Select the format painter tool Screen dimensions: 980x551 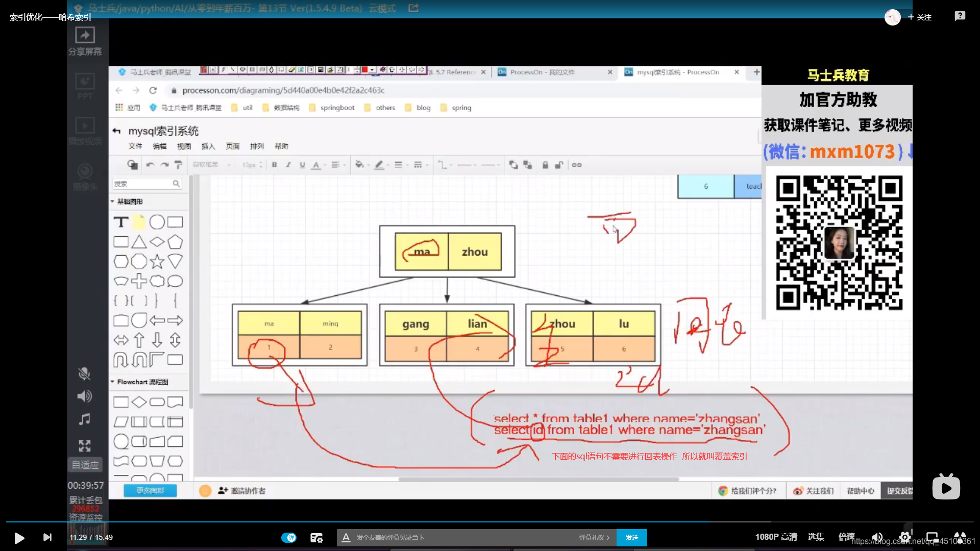click(178, 165)
